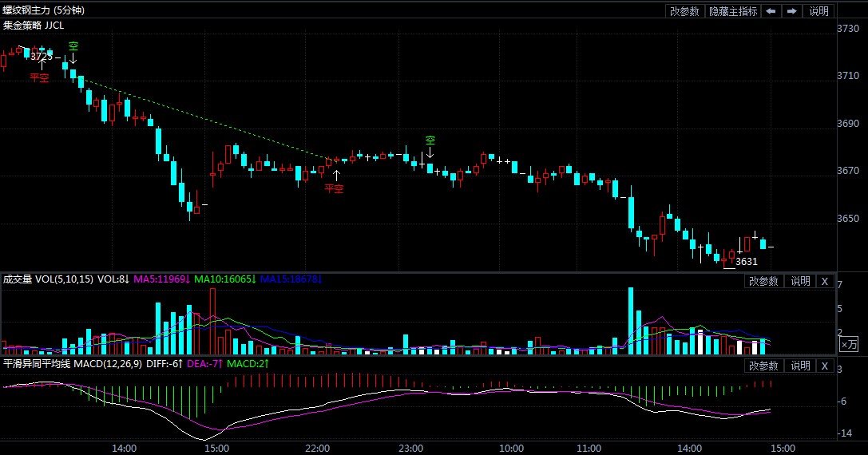Open 说明 for the main chart
The image size is (868, 455).
click(x=819, y=11)
